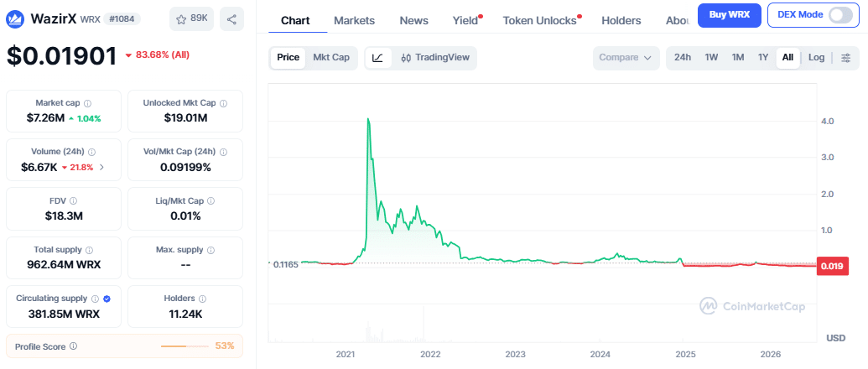Open Holders info icon
Image resolution: width=868 pixels, height=369 pixels.
202,299
